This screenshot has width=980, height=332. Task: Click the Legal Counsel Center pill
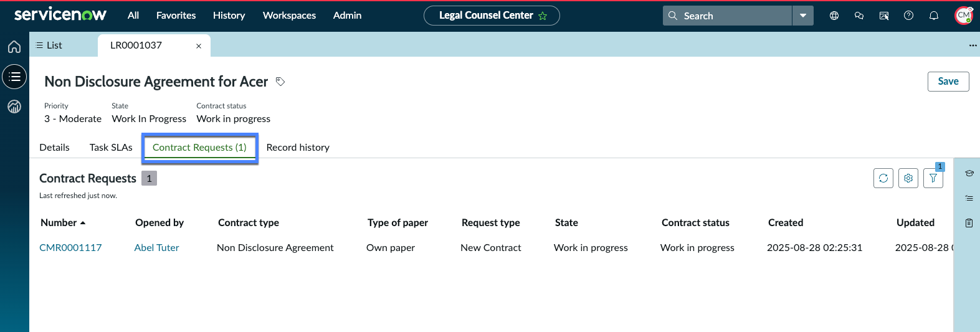click(492, 16)
